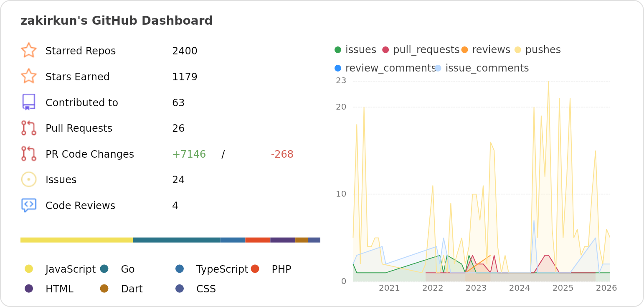
Task: Click the +7146 additions value
Action: click(x=189, y=154)
